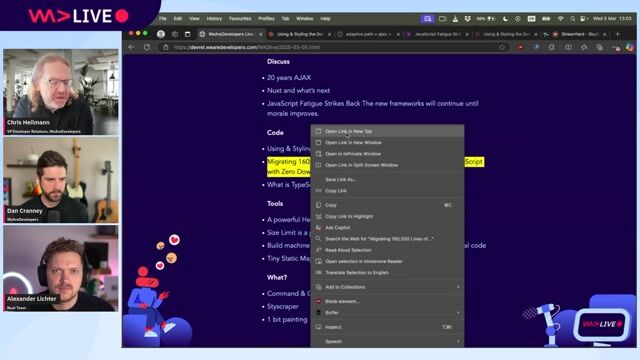Click the Immersive Reader icon in menu
This screenshot has width=640, height=360.
tap(318, 261)
